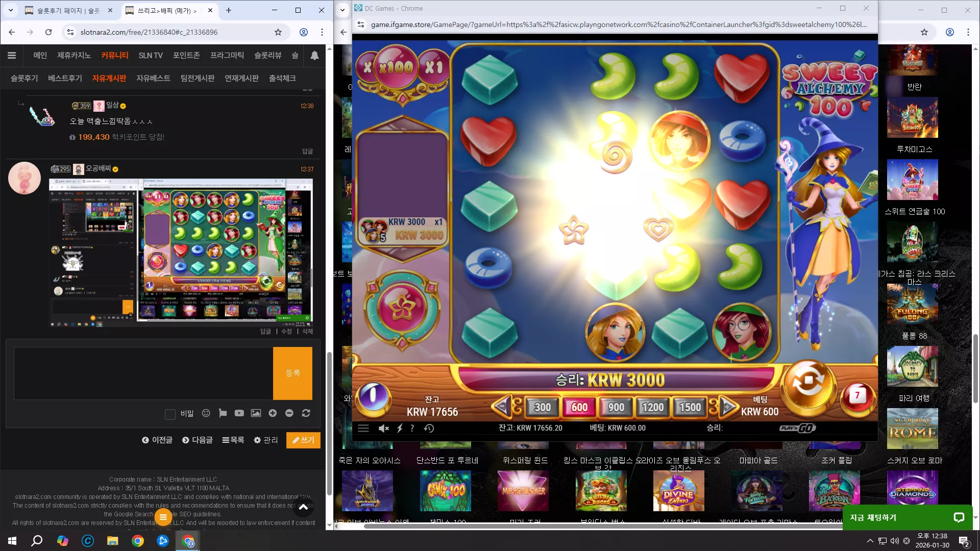Go to 메인 in the top menu
Screen dimensions: 980x551
pyautogui.click(x=40, y=56)
